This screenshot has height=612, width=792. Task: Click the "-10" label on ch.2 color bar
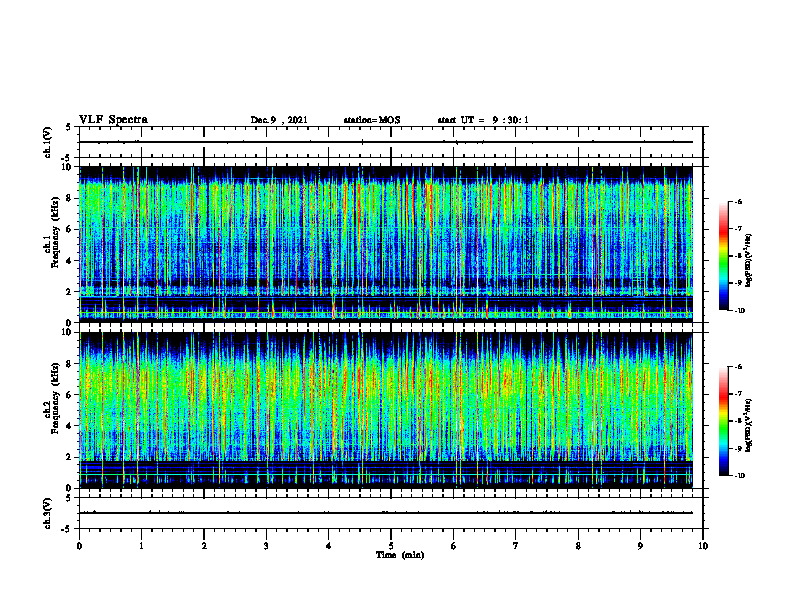[x=739, y=476]
